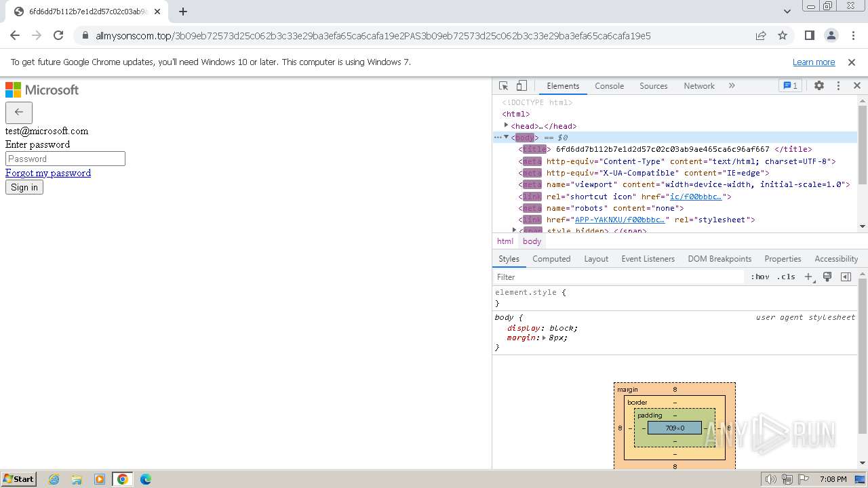Open the Windows Start menu
The image size is (868, 488).
[18, 479]
